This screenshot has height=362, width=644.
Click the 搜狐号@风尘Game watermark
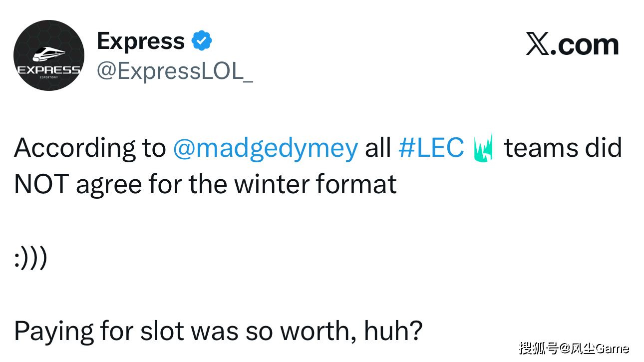click(574, 348)
